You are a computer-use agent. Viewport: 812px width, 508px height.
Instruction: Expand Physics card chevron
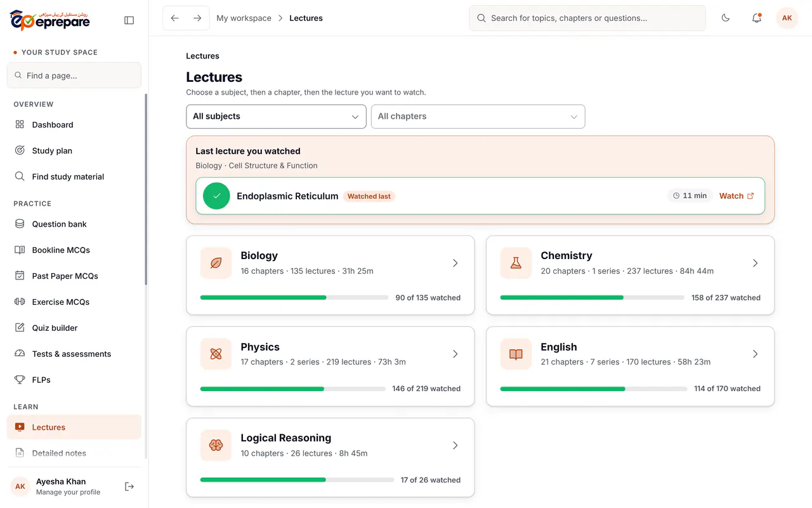pos(455,354)
